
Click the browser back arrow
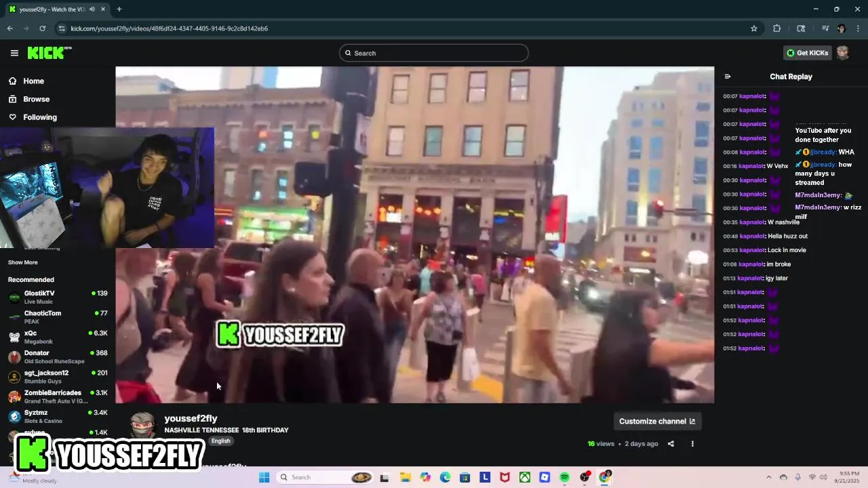pyautogui.click(x=9, y=28)
